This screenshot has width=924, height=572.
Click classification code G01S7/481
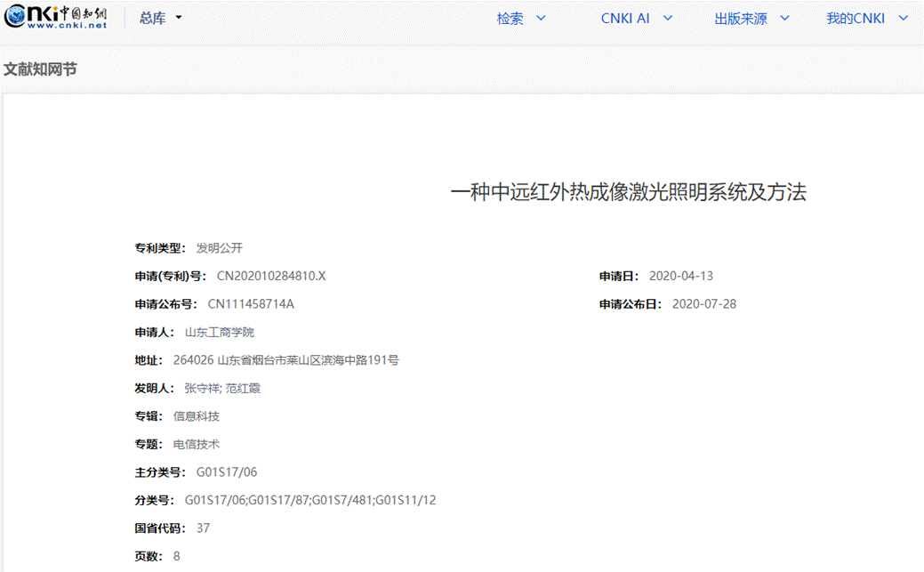[341, 501]
